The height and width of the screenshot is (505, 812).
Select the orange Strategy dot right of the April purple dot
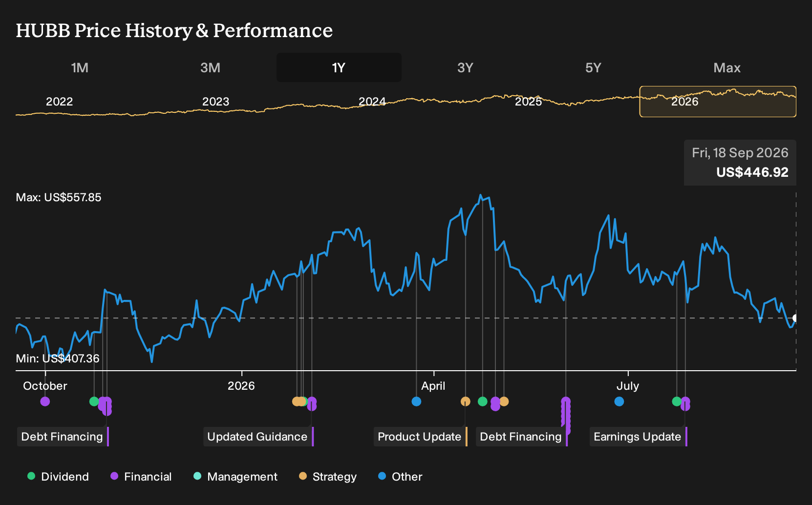pyautogui.click(x=504, y=401)
